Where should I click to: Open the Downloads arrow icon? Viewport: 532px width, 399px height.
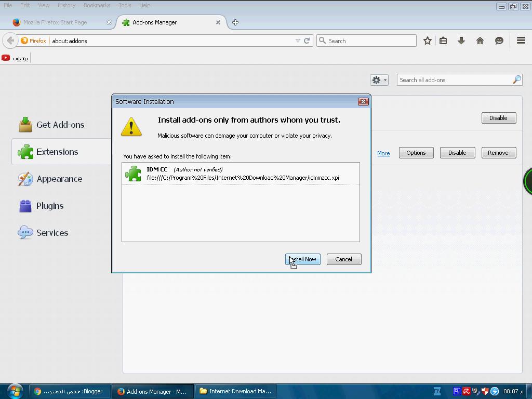tap(461, 41)
